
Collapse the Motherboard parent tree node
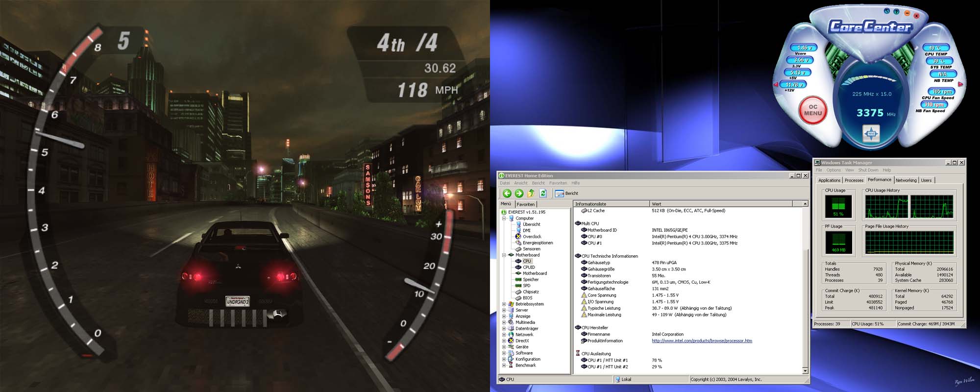point(504,255)
